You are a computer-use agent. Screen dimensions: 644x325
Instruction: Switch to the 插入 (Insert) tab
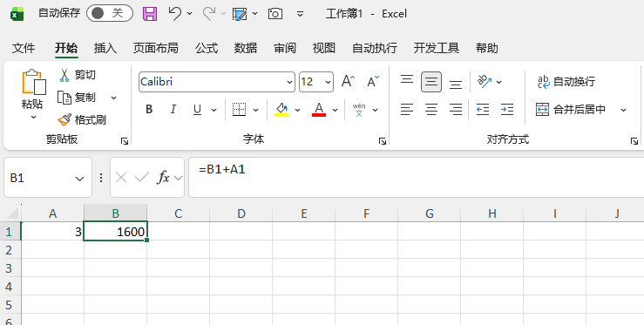(105, 48)
